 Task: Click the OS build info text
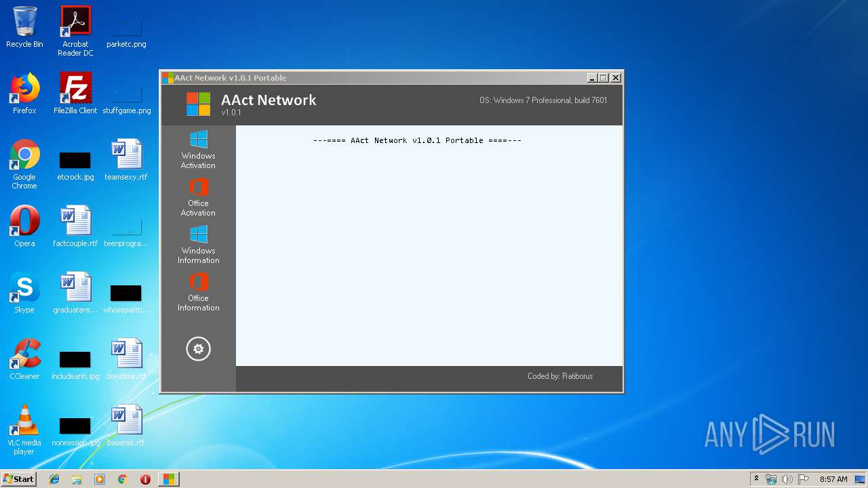click(543, 100)
